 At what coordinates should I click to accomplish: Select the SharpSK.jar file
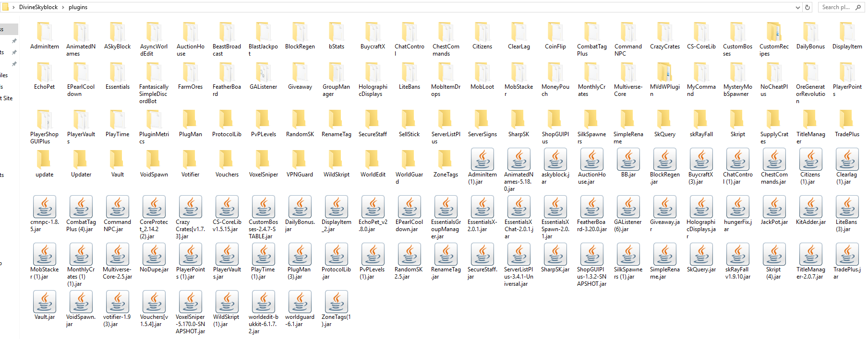coord(555,258)
